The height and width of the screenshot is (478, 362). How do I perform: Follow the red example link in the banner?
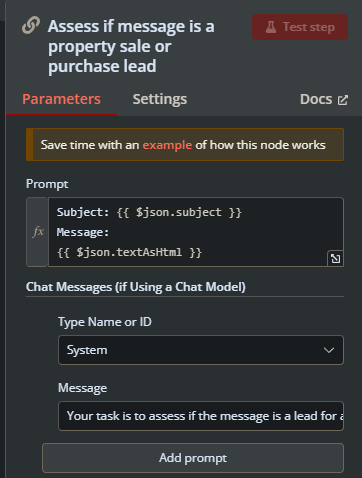(x=167, y=145)
